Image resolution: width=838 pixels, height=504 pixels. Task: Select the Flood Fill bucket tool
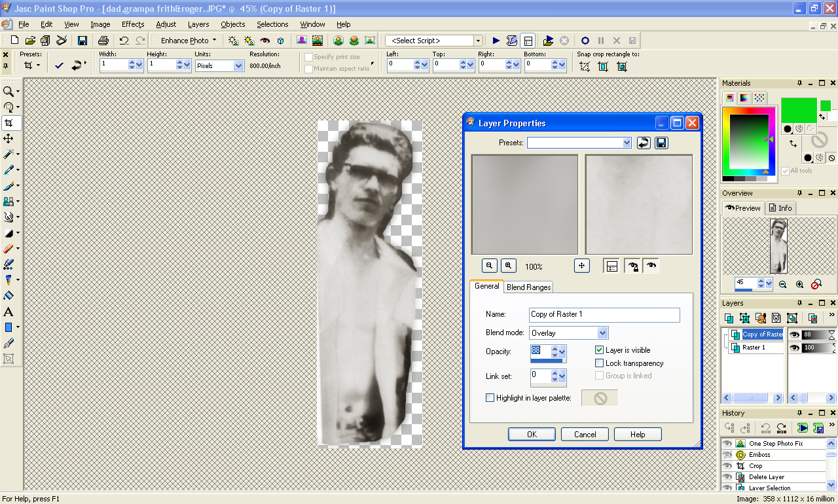(9, 296)
